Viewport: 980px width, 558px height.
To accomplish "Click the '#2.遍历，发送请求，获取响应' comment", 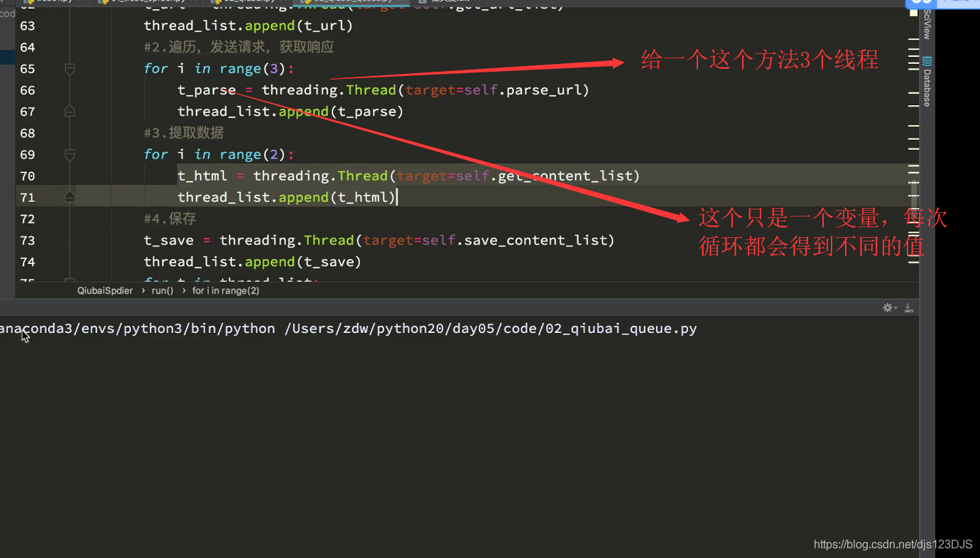I will click(239, 48).
